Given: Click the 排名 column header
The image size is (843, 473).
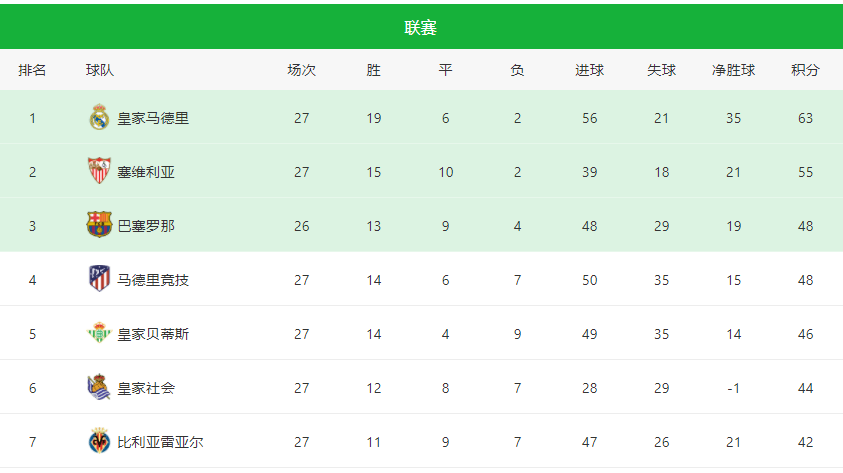Looking at the screenshot, I should click(32, 70).
